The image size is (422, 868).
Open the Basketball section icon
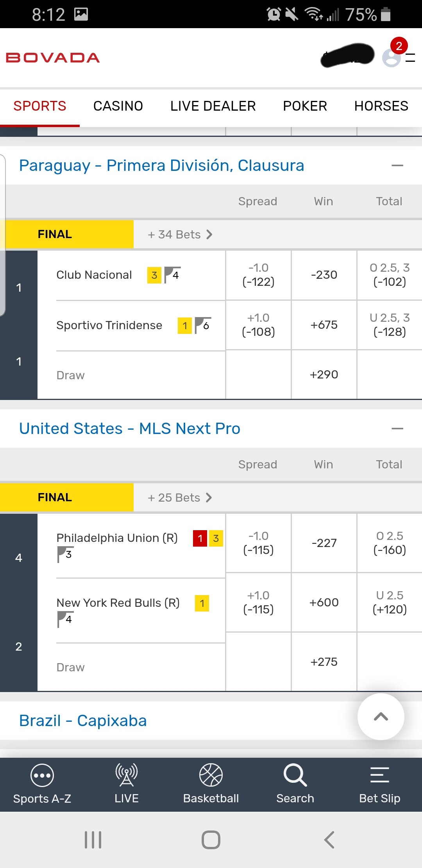pos(211,775)
